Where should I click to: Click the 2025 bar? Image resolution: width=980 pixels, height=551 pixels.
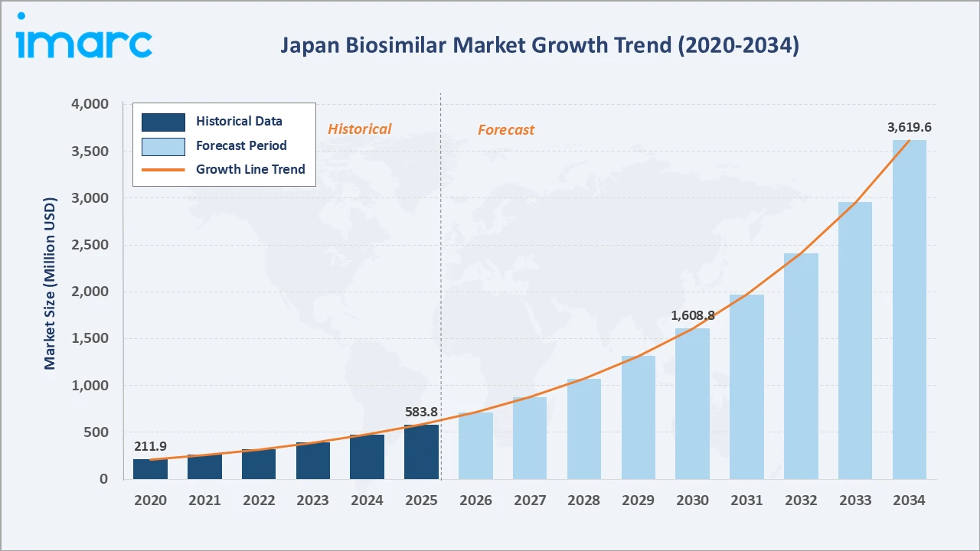[x=421, y=452]
